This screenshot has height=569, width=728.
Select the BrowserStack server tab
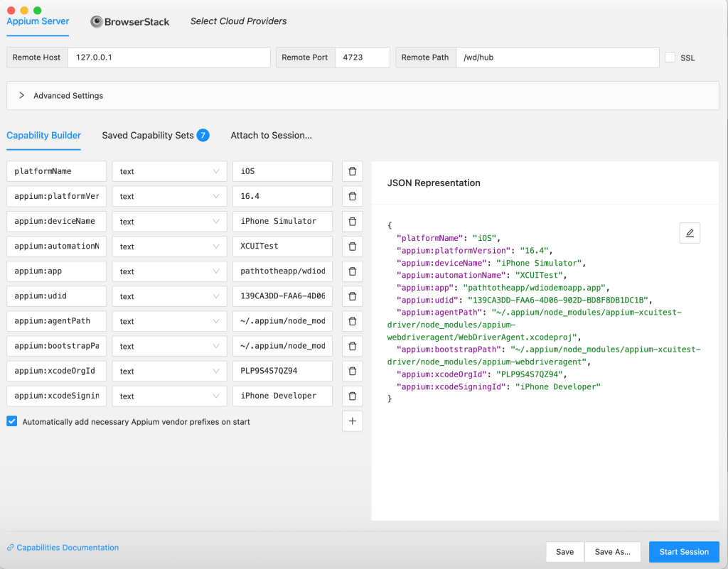click(130, 22)
